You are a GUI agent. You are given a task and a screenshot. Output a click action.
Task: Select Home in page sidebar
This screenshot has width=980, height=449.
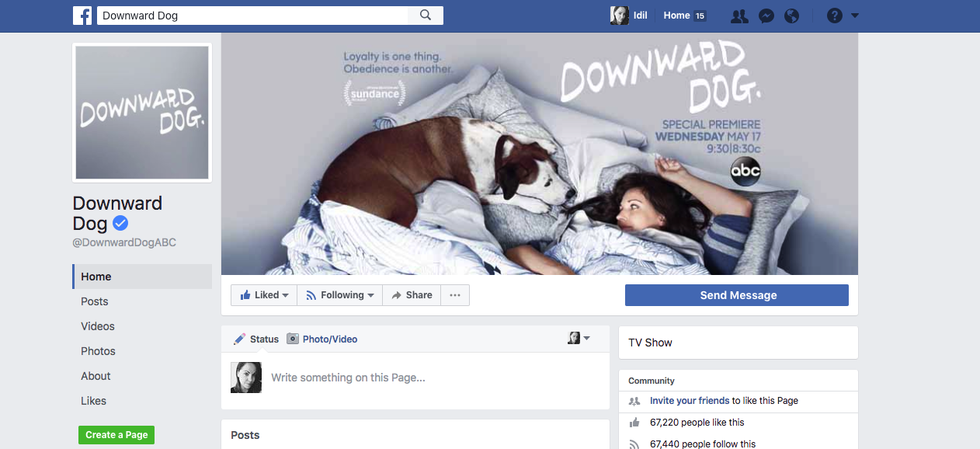[x=142, y=277]
